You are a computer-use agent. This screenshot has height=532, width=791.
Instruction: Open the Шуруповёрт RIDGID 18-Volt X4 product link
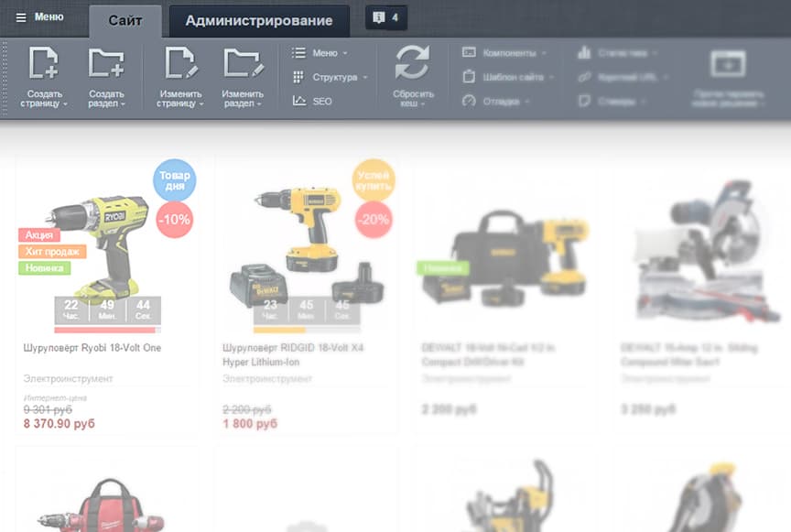293,355
